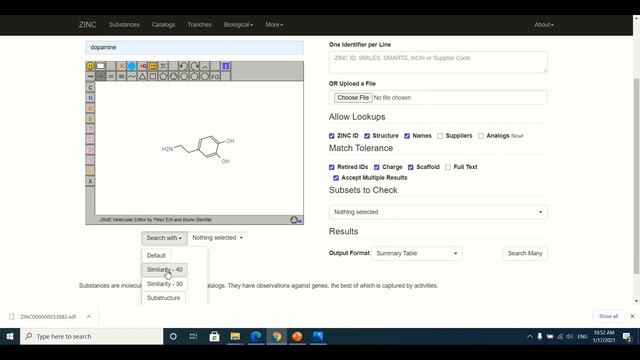This screenshot has height=360, width=640.
Task: Click the dopamine search text field
Action: [x=194, y=47]
